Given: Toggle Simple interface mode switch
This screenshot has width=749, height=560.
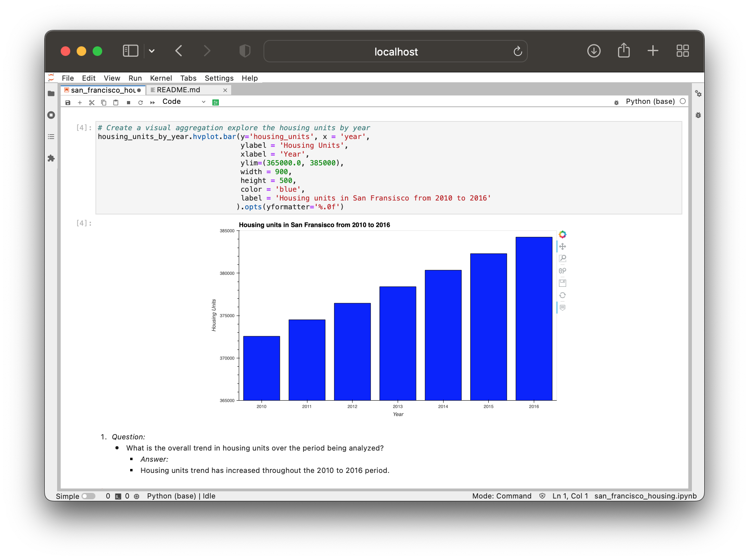Looking at the screenshot, I should pos(89,496).
